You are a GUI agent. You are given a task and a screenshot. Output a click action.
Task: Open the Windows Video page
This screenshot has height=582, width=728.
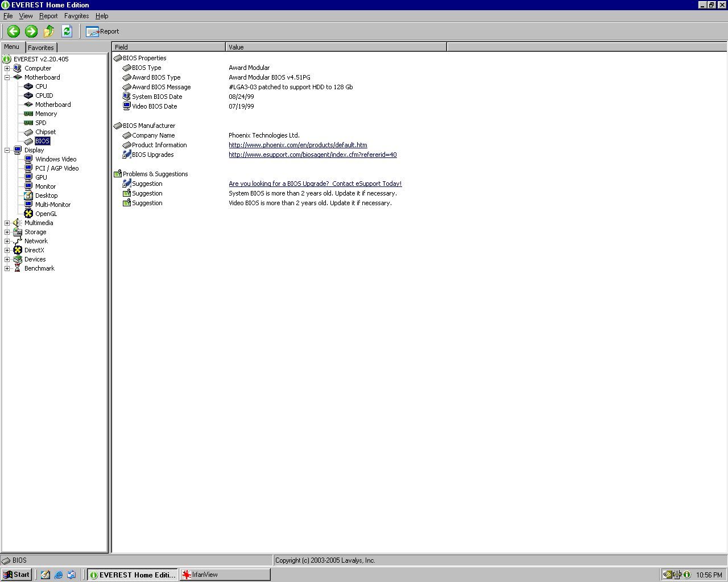click(56, 159)
